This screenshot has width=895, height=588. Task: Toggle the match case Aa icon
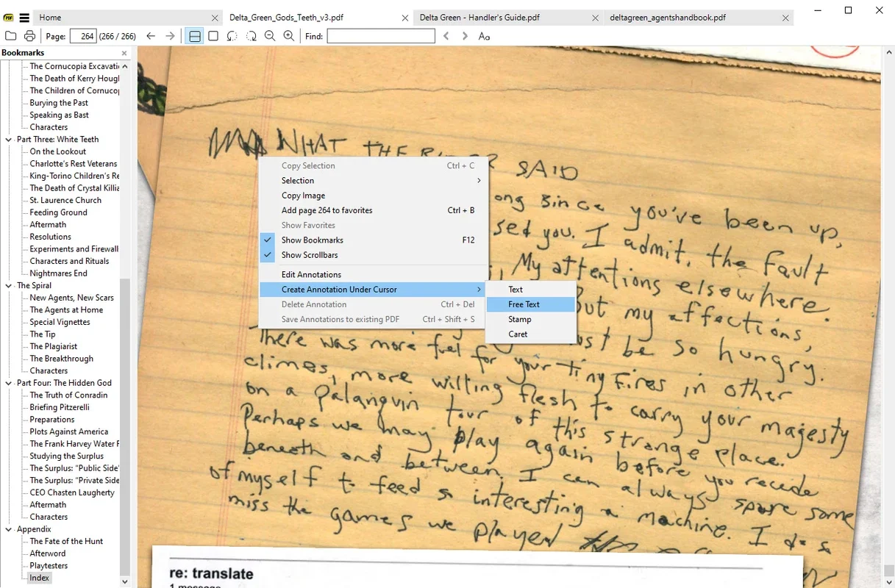tap(484, 36)
